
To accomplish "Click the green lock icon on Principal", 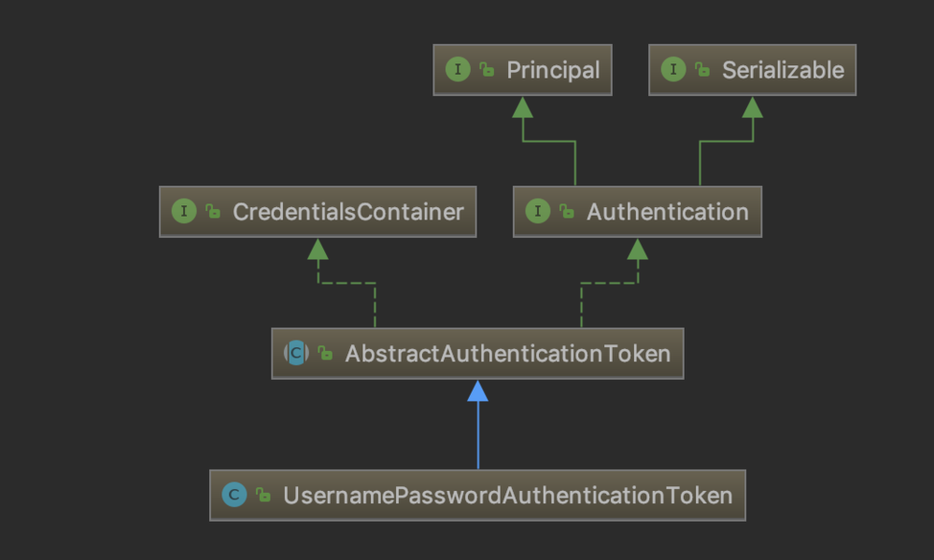I will 487,70.
